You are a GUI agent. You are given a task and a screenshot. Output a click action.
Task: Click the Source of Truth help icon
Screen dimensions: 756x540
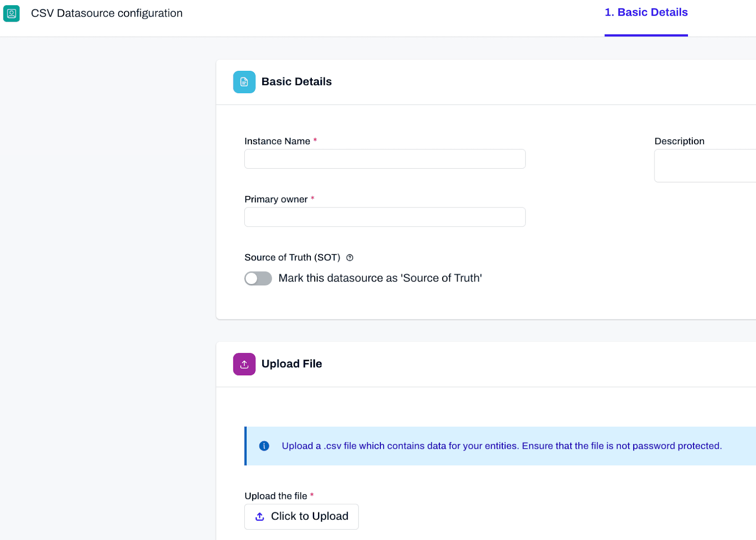[x=350, y=257]
